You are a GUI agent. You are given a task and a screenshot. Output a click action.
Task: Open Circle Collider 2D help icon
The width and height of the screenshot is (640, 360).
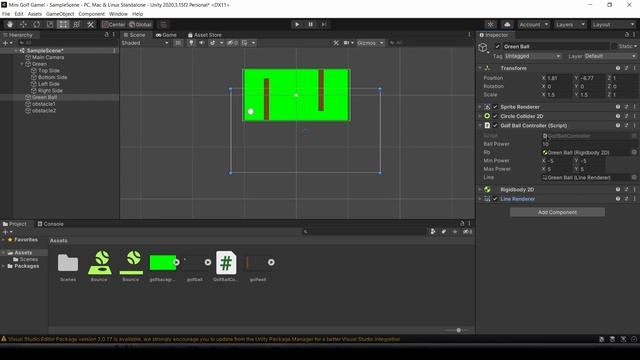(x=618, y=116)
